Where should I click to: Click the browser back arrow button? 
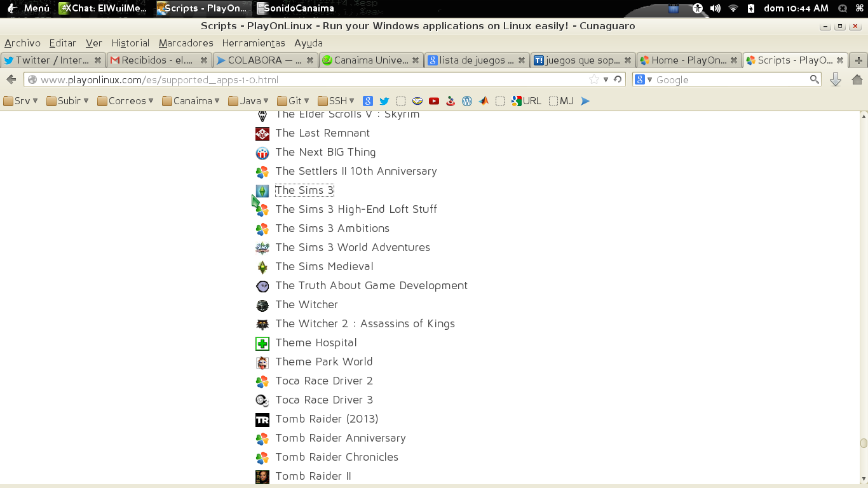coord(11,79)
